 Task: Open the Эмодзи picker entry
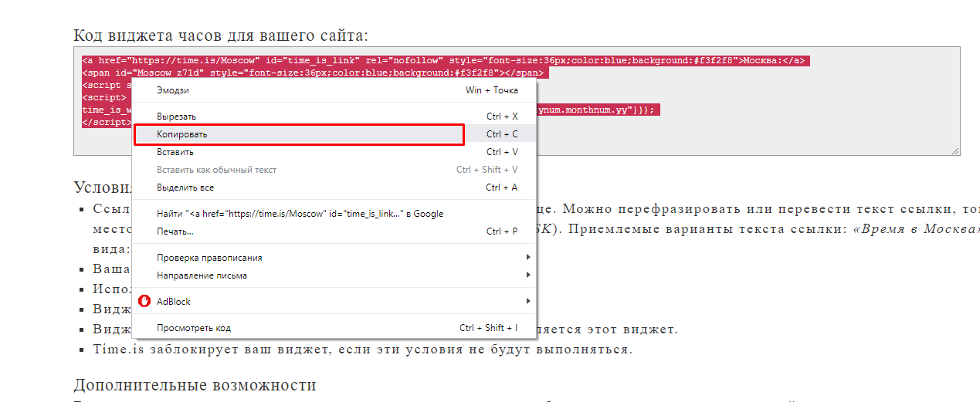point(172,90)
